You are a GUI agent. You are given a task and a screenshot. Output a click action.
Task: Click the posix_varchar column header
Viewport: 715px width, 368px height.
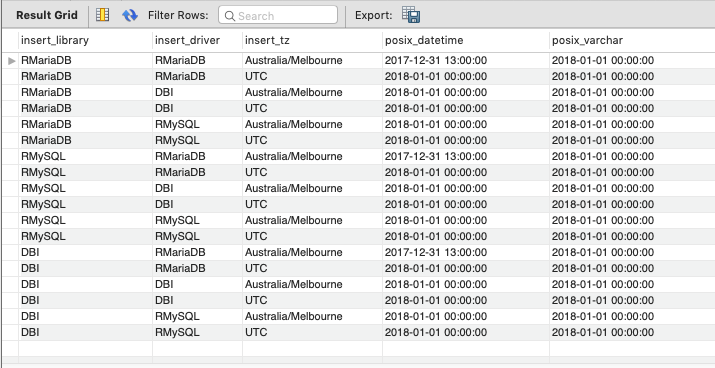(632, 40)
